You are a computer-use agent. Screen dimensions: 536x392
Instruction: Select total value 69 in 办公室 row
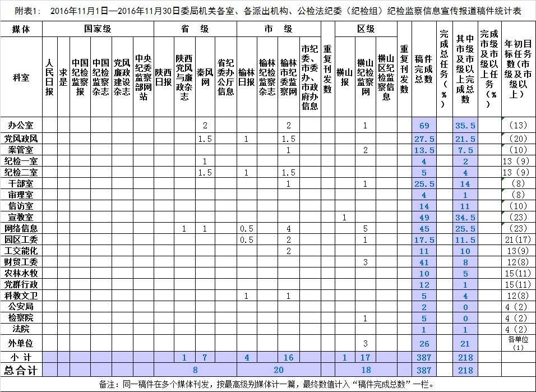424,125
